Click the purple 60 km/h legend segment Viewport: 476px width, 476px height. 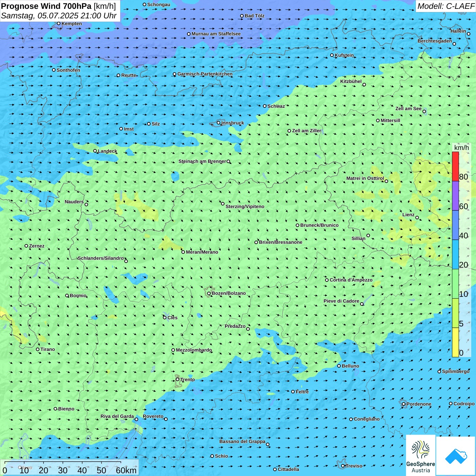455,195
